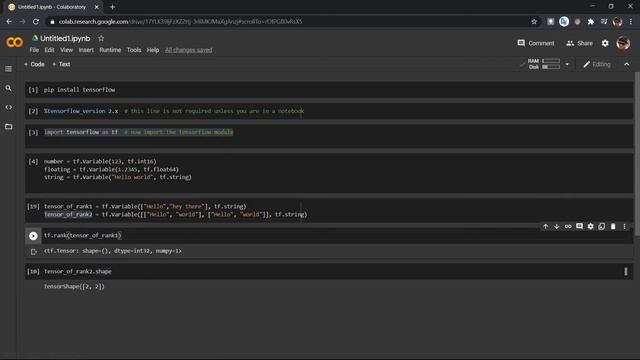Expand the RAM Disk connection dropdown arrow

point(567,64)
